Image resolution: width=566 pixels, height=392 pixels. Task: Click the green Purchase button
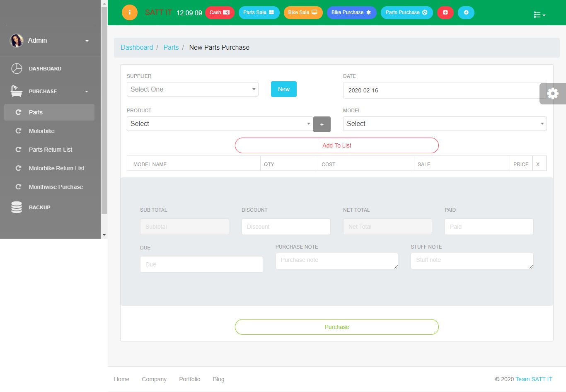point(337,327)
